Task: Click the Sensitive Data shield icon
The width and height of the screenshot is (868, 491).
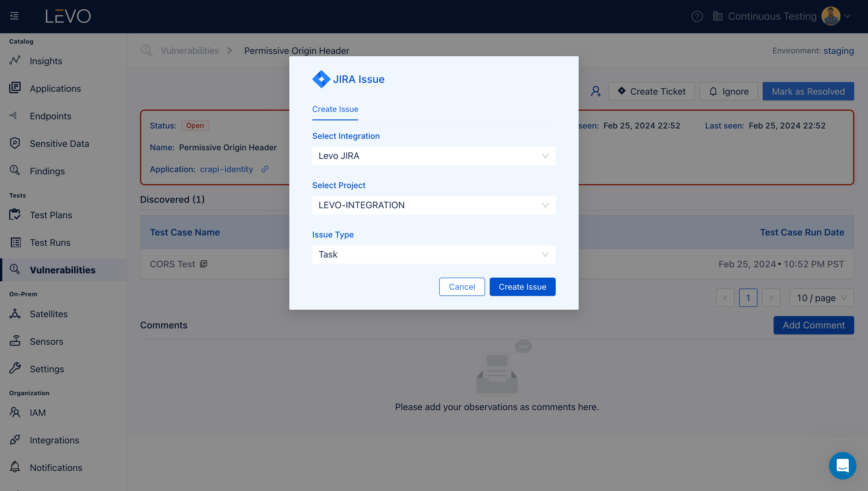Action: click(15, 143)
